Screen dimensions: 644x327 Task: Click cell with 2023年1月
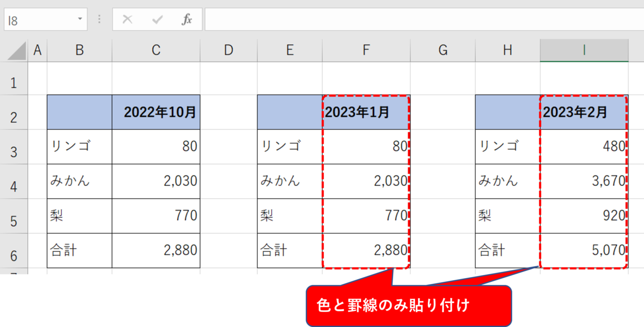366,112
